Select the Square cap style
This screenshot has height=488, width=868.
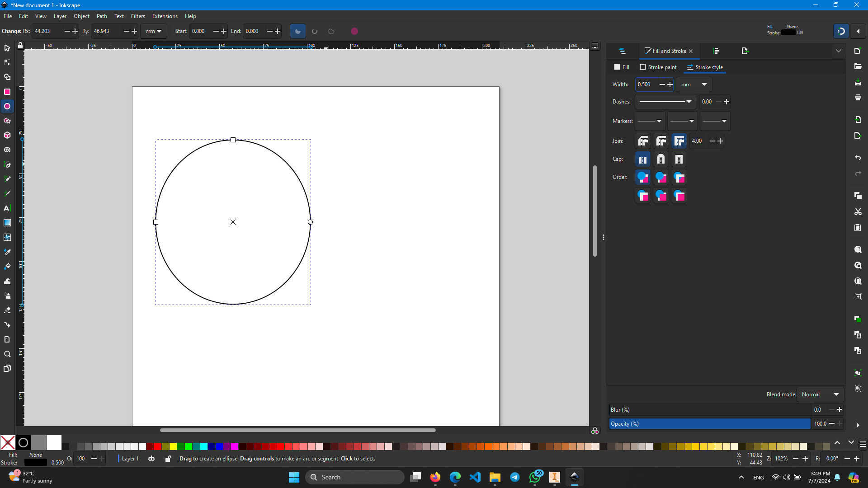tap(679, 159)
